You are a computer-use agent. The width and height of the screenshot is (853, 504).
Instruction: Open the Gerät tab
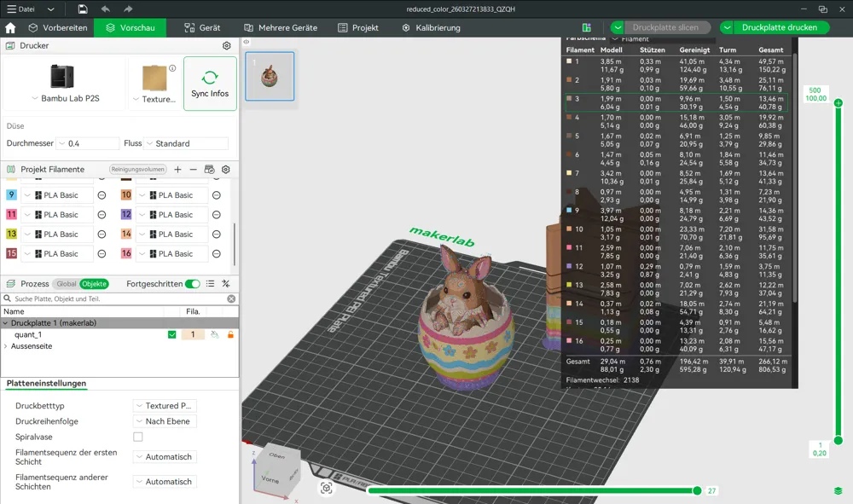pyautogui.click(x=202, y=28)
